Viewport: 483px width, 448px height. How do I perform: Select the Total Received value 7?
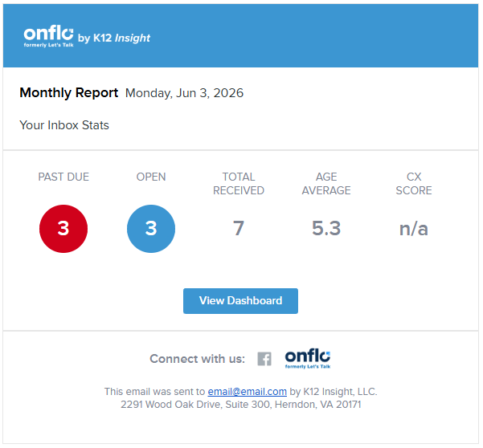point(239,229)
